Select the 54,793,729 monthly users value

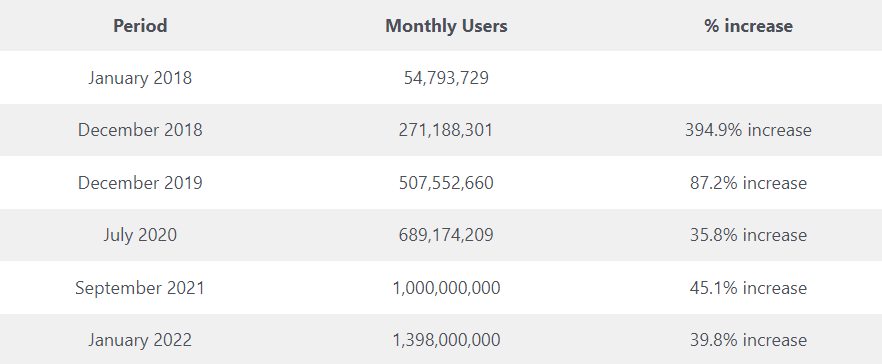[x=446, y=78]
